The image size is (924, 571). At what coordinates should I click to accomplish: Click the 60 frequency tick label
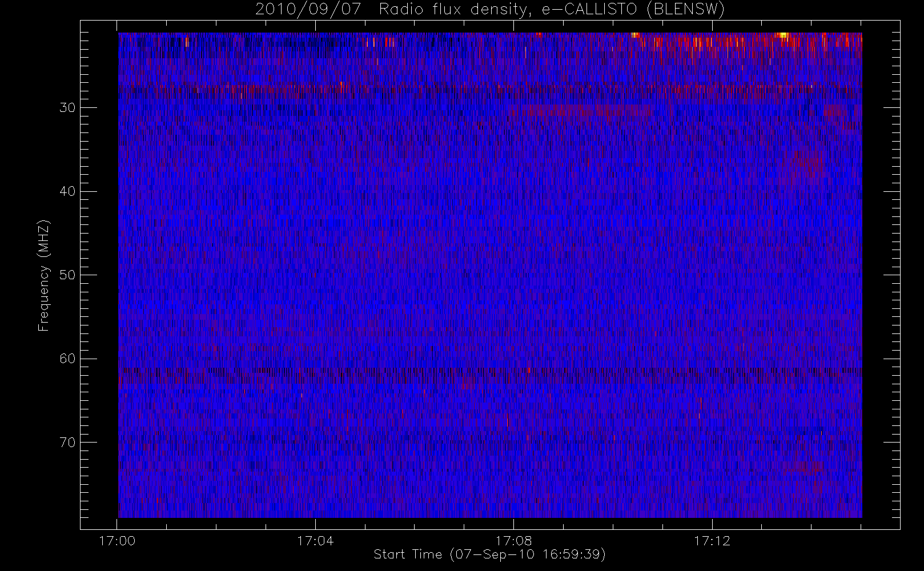[67, 359]
